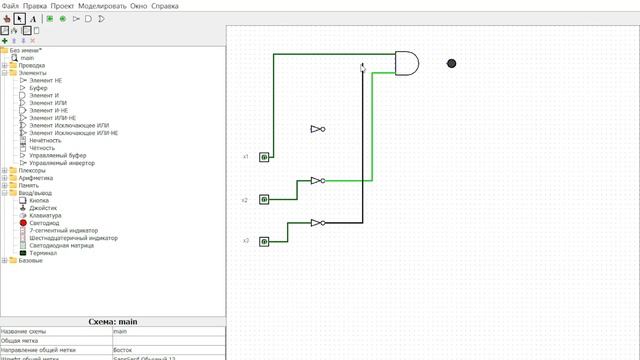Expand the Плексоры folder
640x360 pixels.
click(4, 171)
